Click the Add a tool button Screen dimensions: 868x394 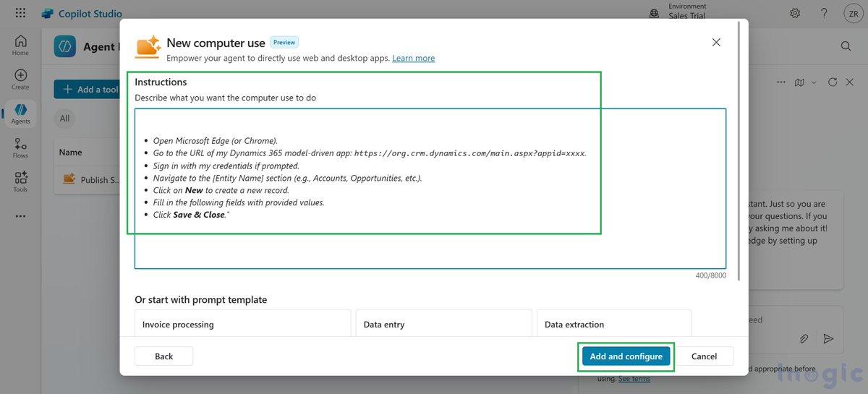pos(87,90)
